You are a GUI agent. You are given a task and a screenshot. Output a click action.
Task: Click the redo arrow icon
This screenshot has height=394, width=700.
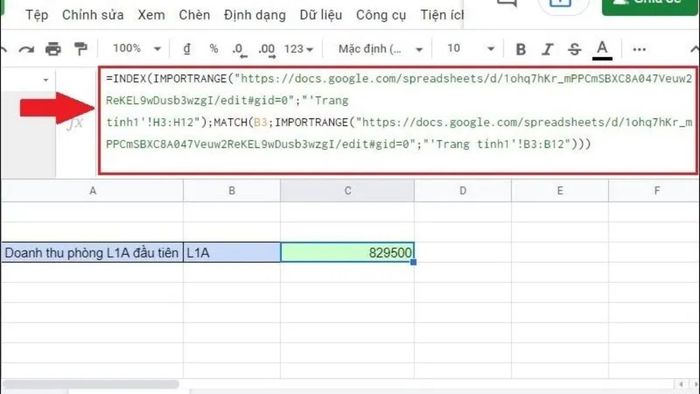coord(26,49)
